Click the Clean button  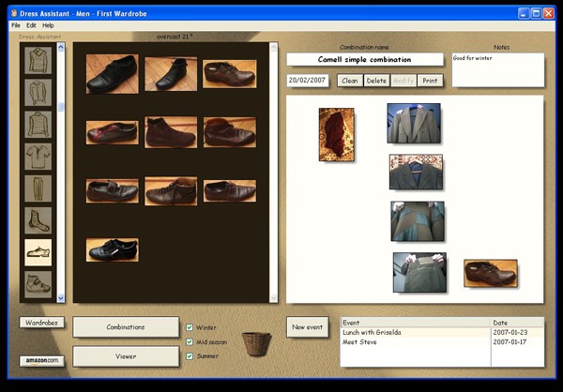coord(350,81)
